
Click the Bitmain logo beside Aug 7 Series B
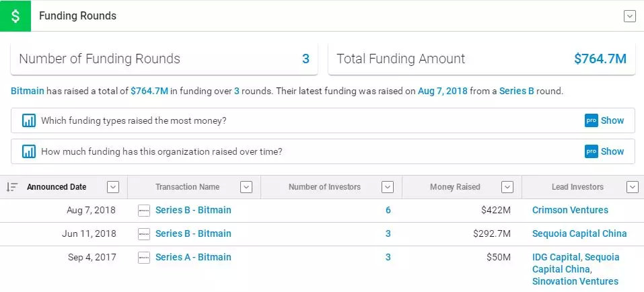point(144,211)
